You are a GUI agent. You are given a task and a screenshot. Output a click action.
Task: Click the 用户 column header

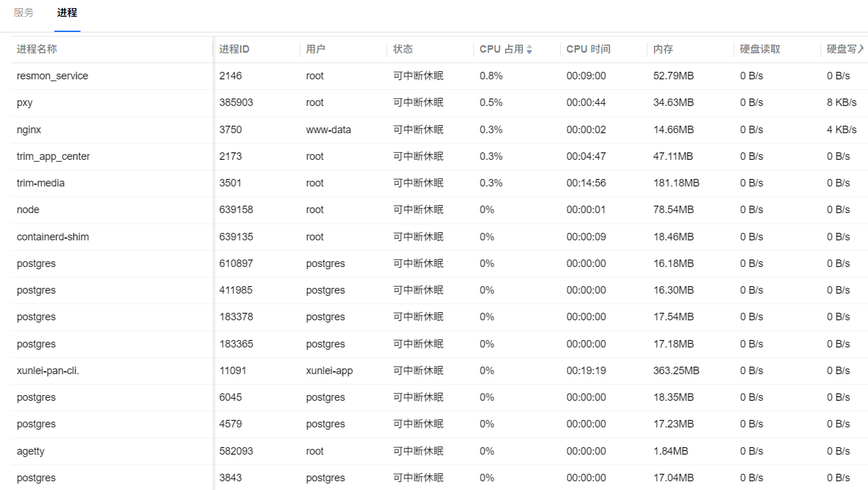pos(315,49)
